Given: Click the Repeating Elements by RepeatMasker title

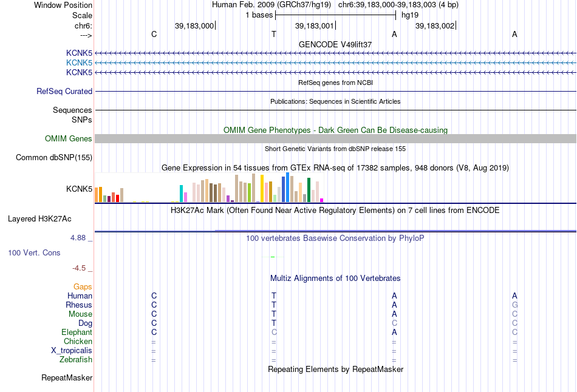Looking at the screenshot, I should 335,370.
